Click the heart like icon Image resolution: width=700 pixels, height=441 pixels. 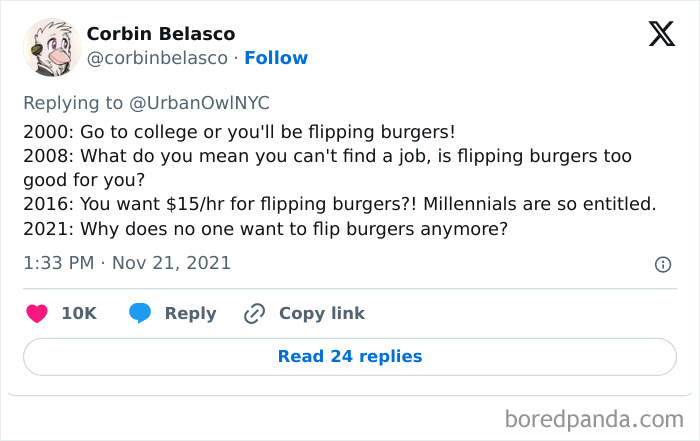[x=36, y=313]
